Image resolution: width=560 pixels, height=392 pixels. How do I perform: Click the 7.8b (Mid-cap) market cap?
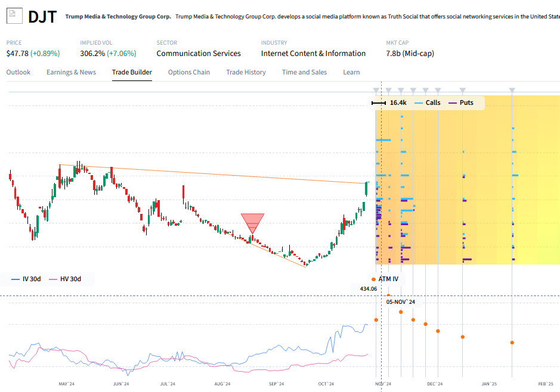[x=410, y=54]
